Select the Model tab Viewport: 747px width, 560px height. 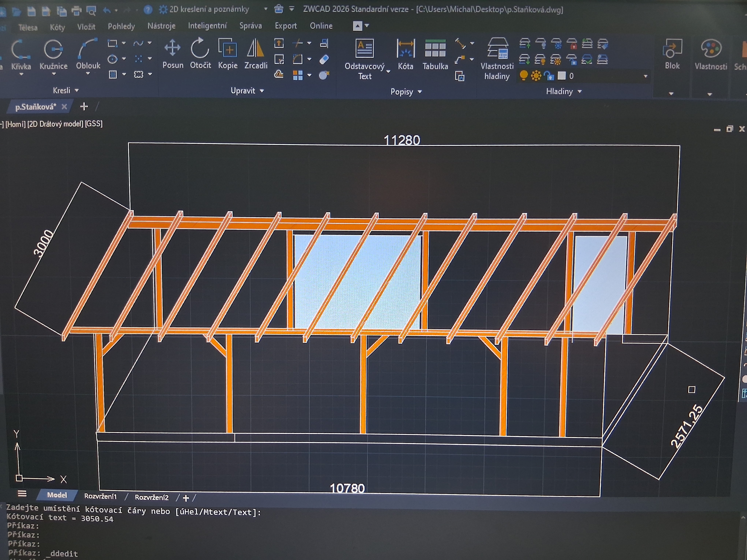tap(57, 495)
